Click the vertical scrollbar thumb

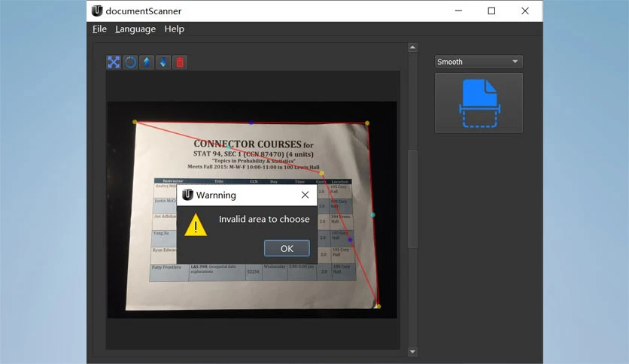click(x=413, y=199)
